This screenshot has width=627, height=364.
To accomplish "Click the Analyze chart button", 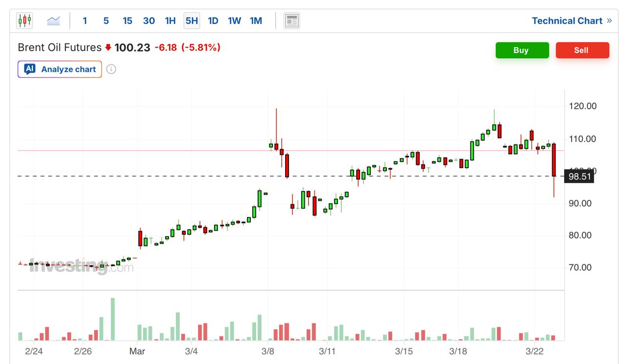I will click(x=60, y=69).
